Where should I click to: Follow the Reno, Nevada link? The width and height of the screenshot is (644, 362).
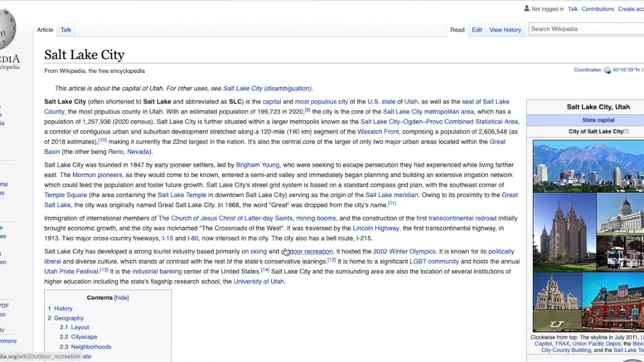coord(129,152)
